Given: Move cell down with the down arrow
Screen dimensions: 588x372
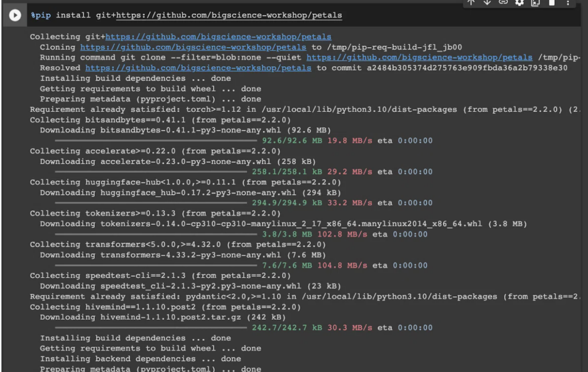Looking at the screenshot, I should (x=487, y=2).
